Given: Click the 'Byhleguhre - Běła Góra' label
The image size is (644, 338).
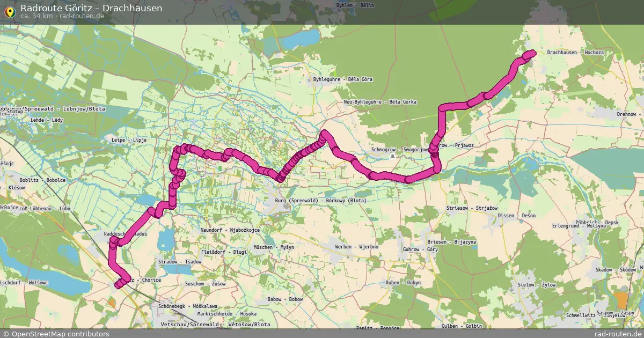Looking at the screenshot, I should 343,79.
